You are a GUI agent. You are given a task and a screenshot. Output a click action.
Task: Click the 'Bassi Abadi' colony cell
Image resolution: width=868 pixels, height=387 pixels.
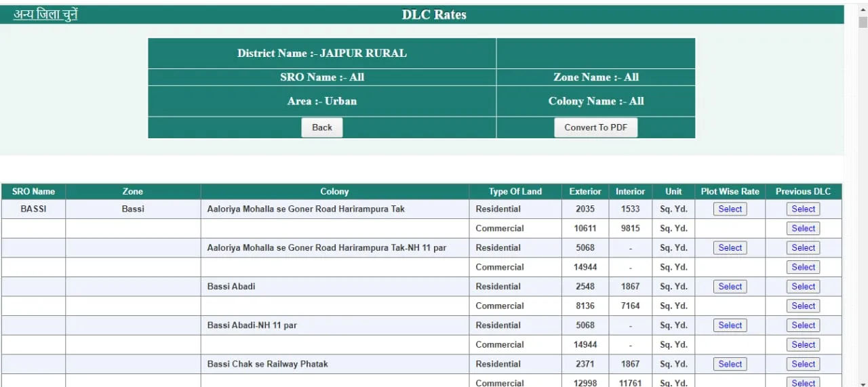334,287
